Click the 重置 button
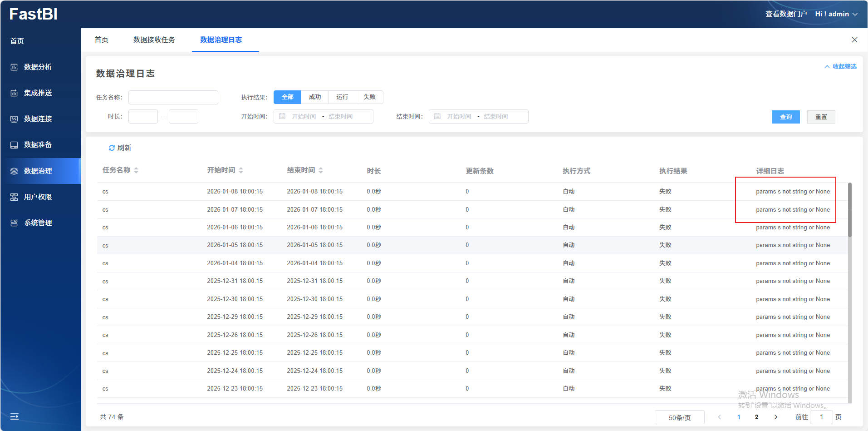 (x=821, y=117)
